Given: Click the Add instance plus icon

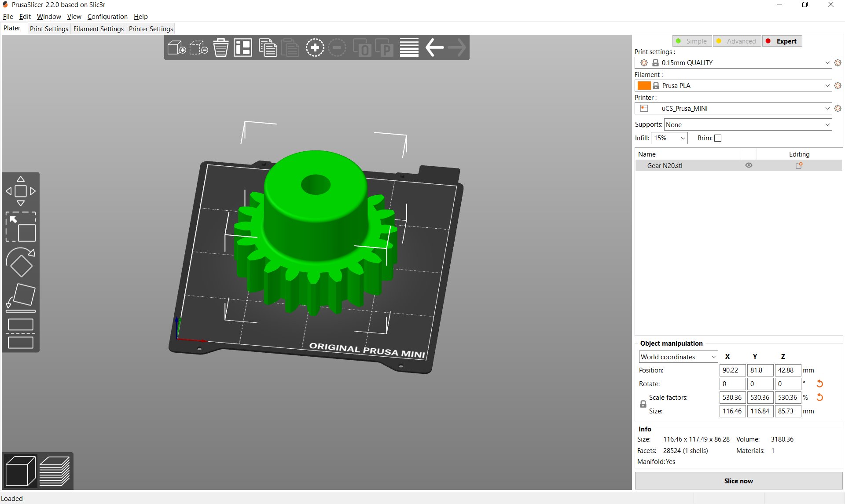Looking at the screenshot, I should click(315, 47).
